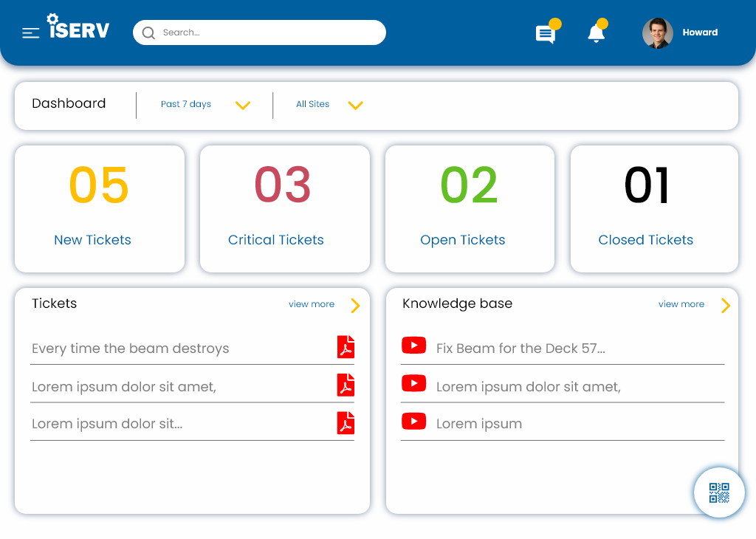Open the Critical Tickets card
The width and height of the screenshot is (756, 539).
coord(284,209)
